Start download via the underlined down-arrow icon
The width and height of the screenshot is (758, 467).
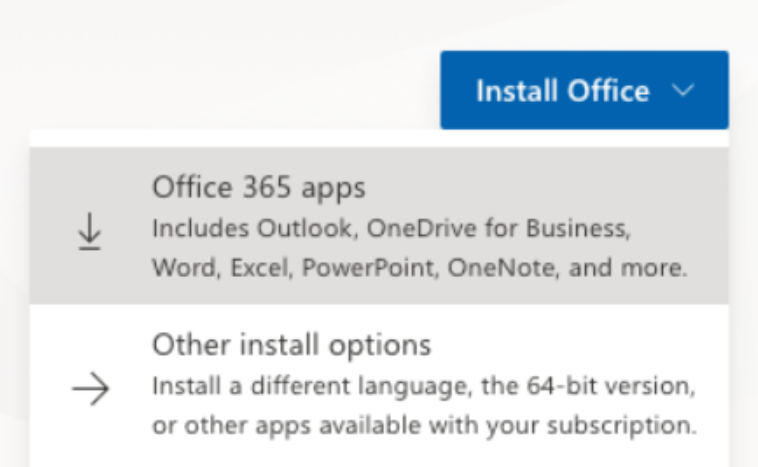(x=88, y=235)
